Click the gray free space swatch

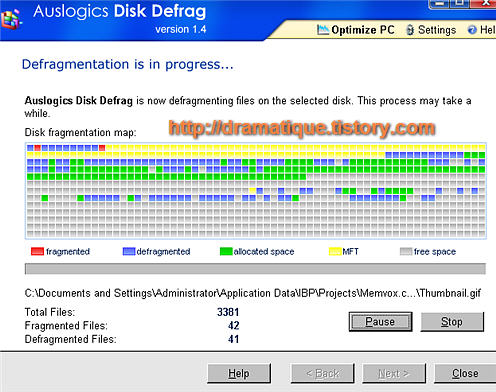click(x=406, y=251)
